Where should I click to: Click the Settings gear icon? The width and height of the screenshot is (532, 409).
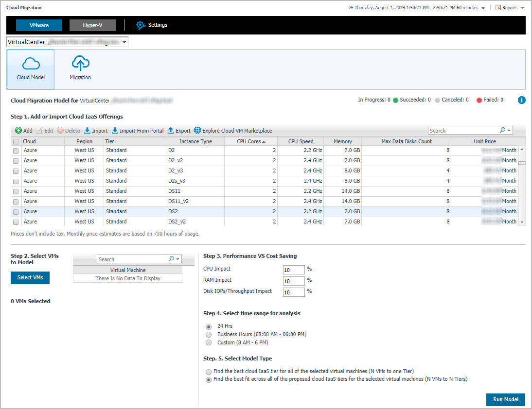coord(141,25)
